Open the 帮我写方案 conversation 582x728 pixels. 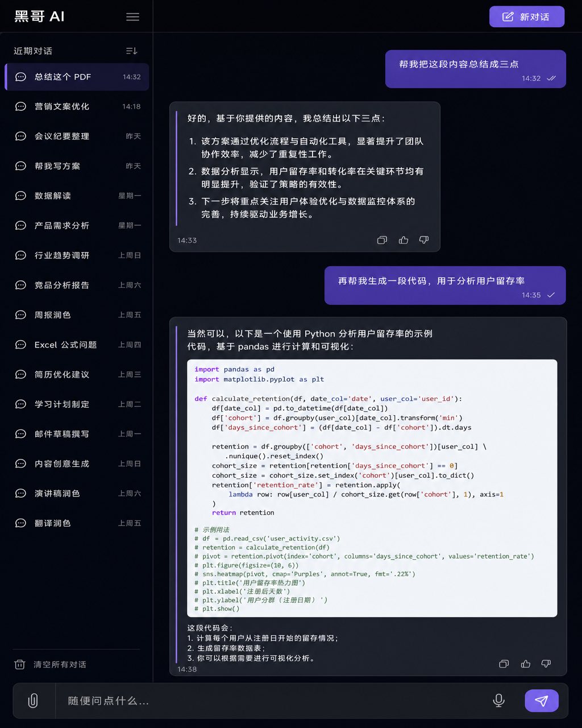click(x=77, y=166)
